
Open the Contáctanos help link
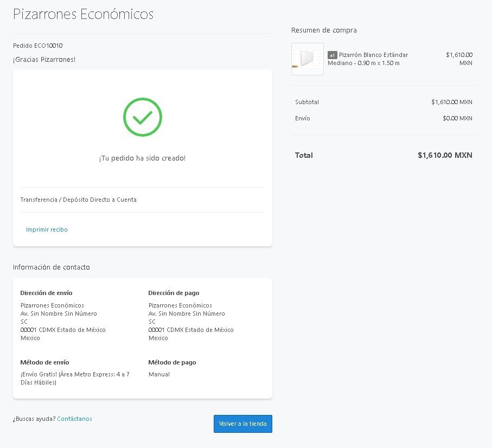tap(74, 419)
